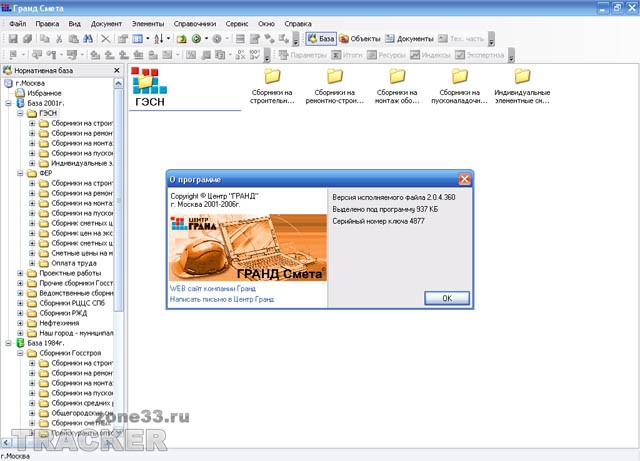640x461 pixels.
Task: Open toolbar options chevron after Тех. часть
Action: click(491, 39)
